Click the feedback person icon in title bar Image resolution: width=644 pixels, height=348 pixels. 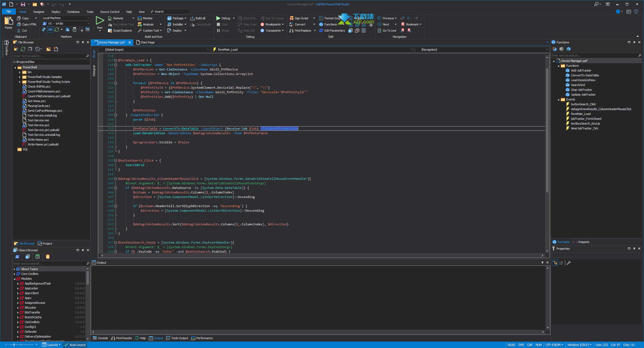(596, 4)
